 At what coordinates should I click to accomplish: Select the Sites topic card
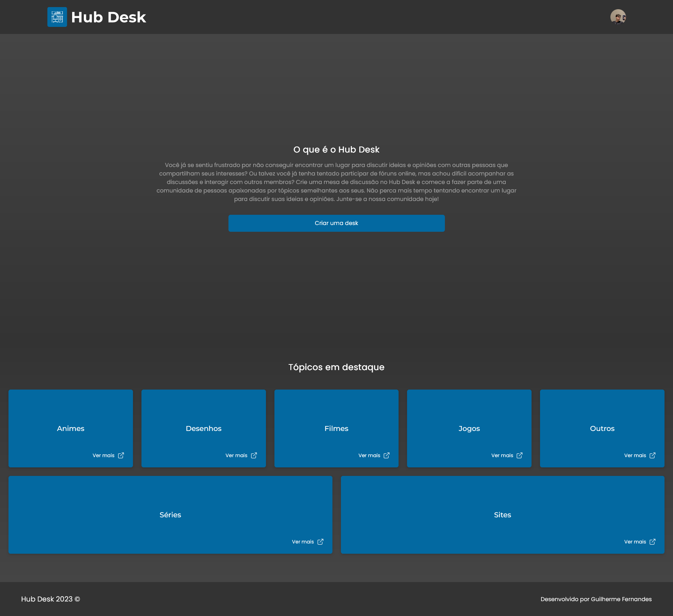503,515
